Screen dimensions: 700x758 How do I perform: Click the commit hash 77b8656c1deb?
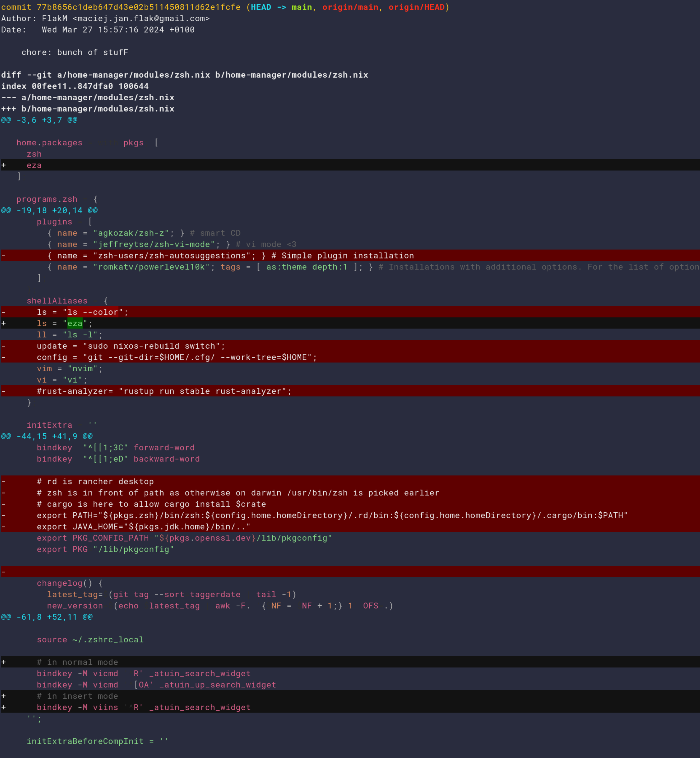point(139,7)
